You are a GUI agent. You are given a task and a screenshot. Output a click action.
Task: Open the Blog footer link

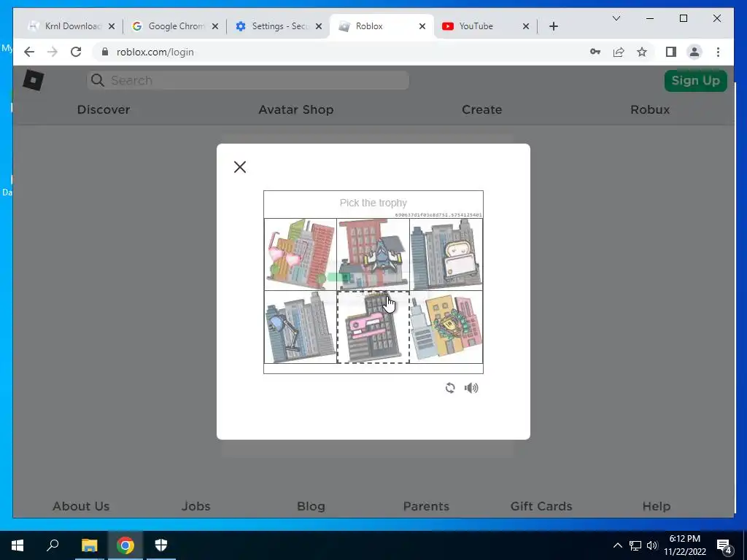(x=311, y=506)
